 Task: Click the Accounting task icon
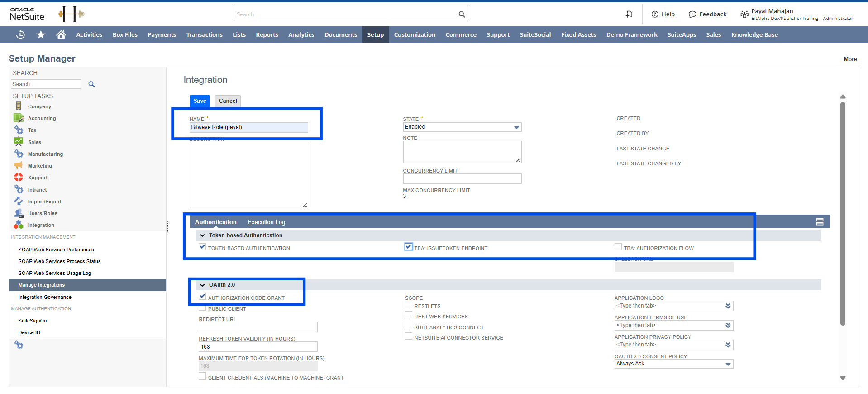(x=19, y=118)
